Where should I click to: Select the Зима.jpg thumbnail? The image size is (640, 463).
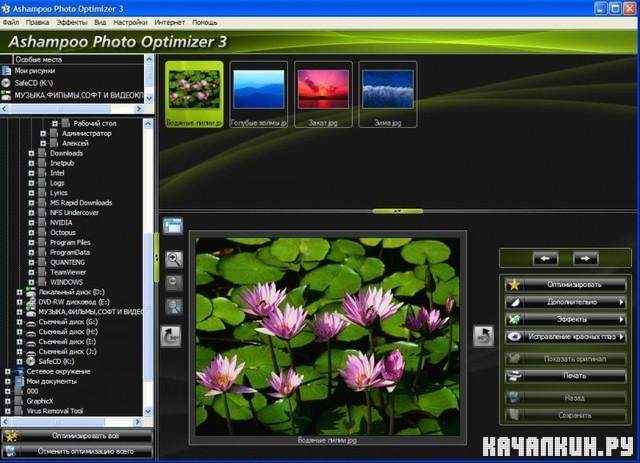[388, 94]
